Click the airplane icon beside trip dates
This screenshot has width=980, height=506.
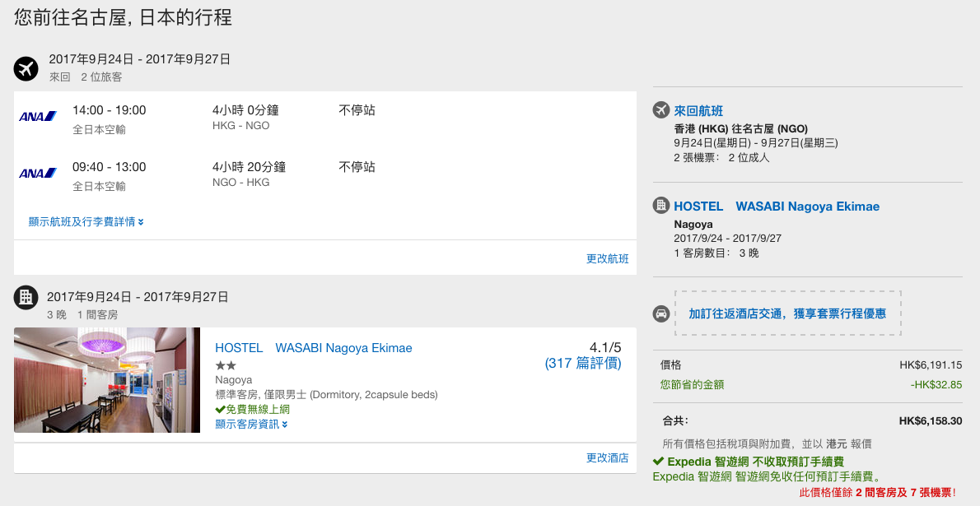coord(26,68)
